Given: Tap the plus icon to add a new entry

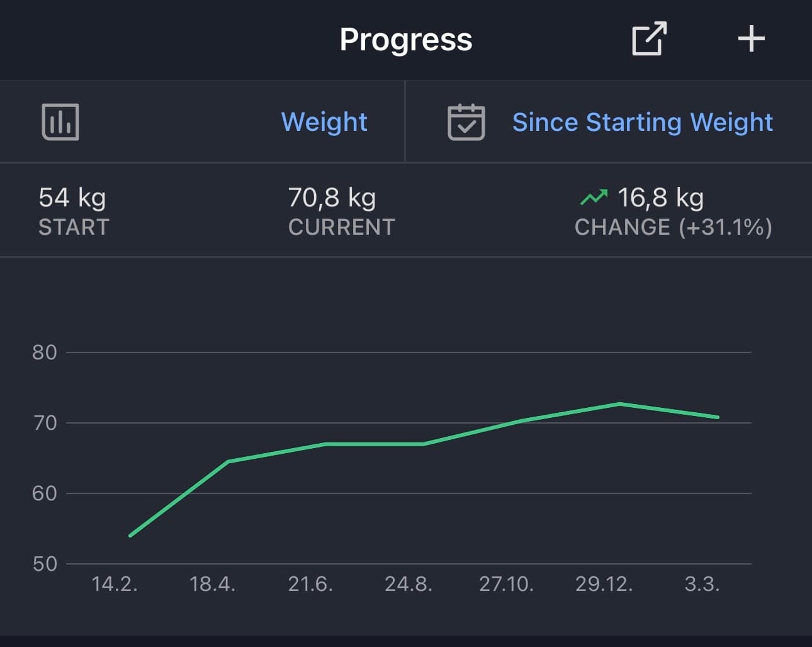Looking at the screenshot, I should coord(750,39).
